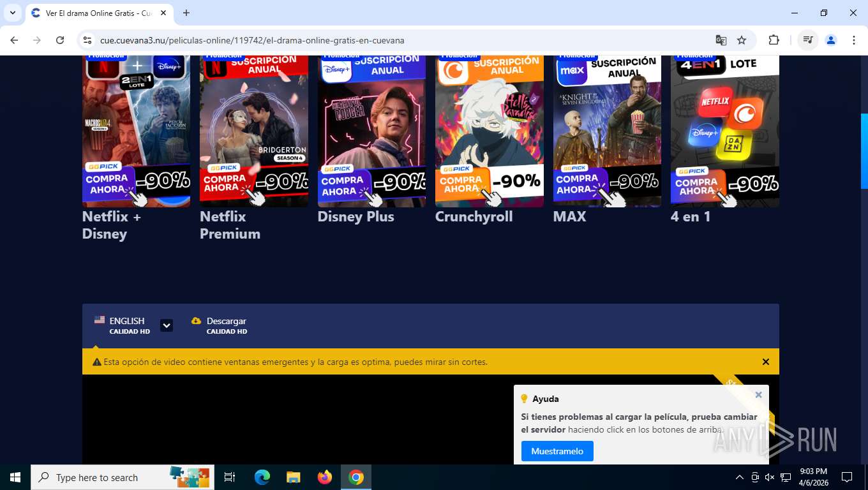
Task: Click the Chrome icon on the taskbar
Action: click(356, 477)
